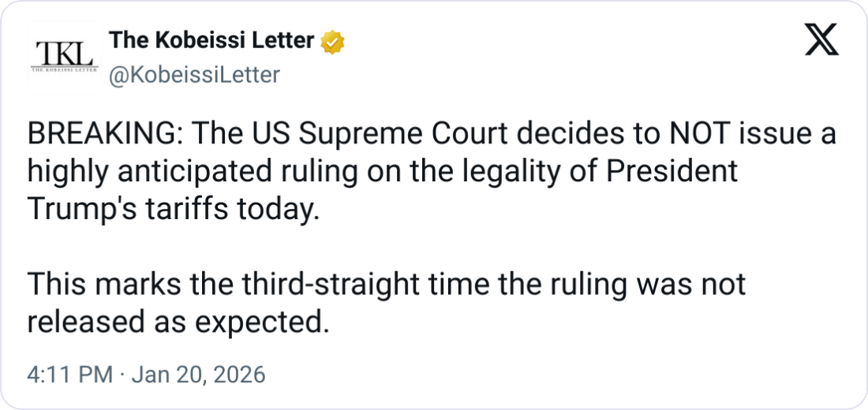Click the text released as expected
The width and height of the screenshot is (868, 410).
[177, 320]
